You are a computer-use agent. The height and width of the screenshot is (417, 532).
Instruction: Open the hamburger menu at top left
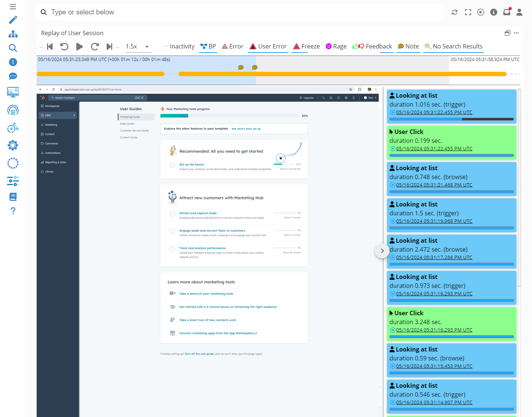(x=13, y=6)
